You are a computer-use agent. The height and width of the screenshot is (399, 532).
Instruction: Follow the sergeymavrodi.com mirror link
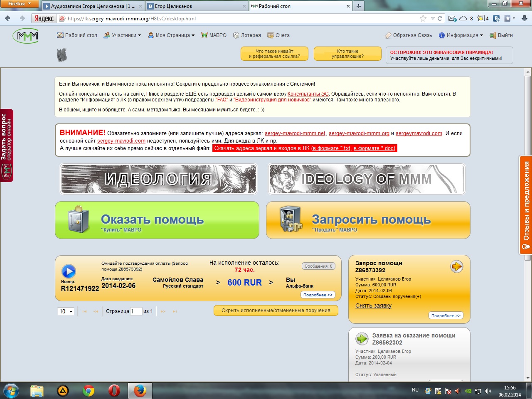click(419, 133)
